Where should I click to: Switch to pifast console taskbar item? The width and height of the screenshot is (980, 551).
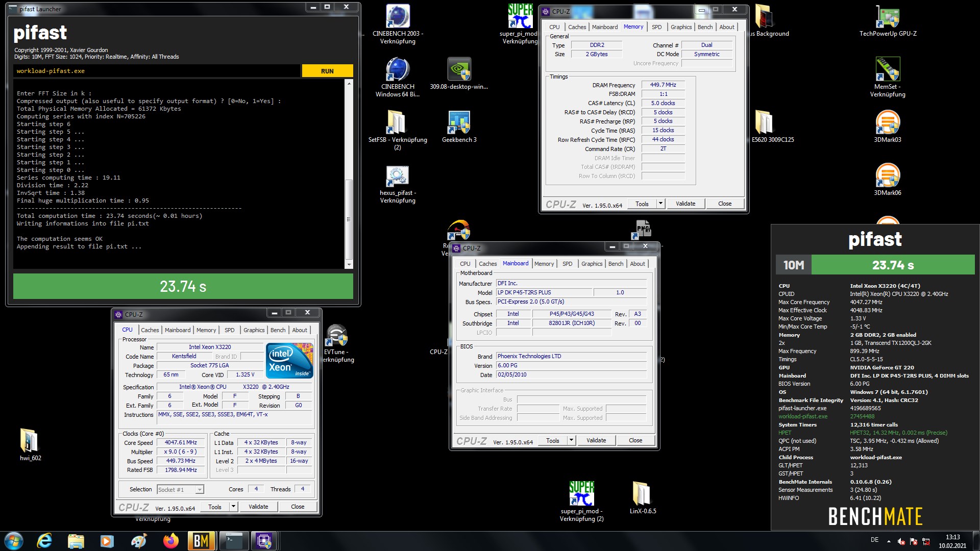[233, 540]
